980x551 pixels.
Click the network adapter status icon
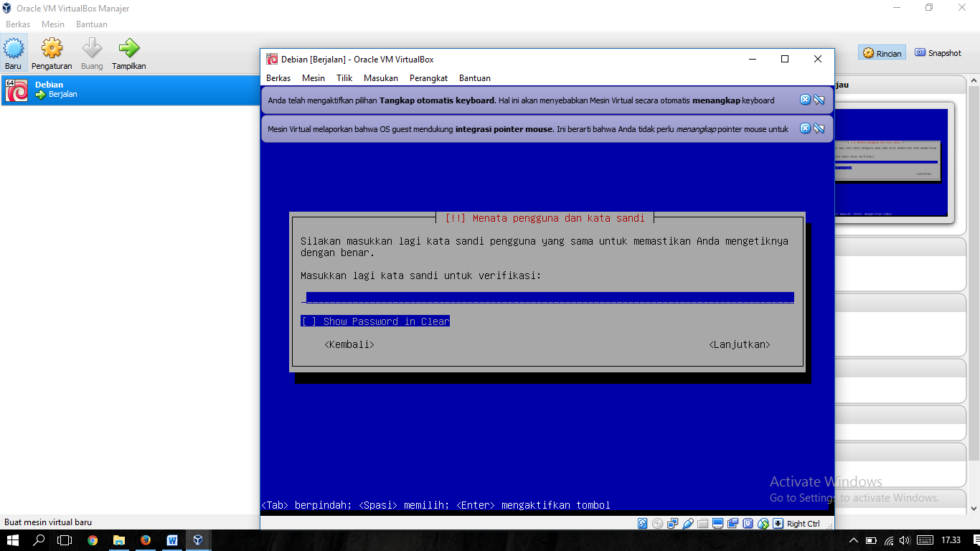(673, 524)
